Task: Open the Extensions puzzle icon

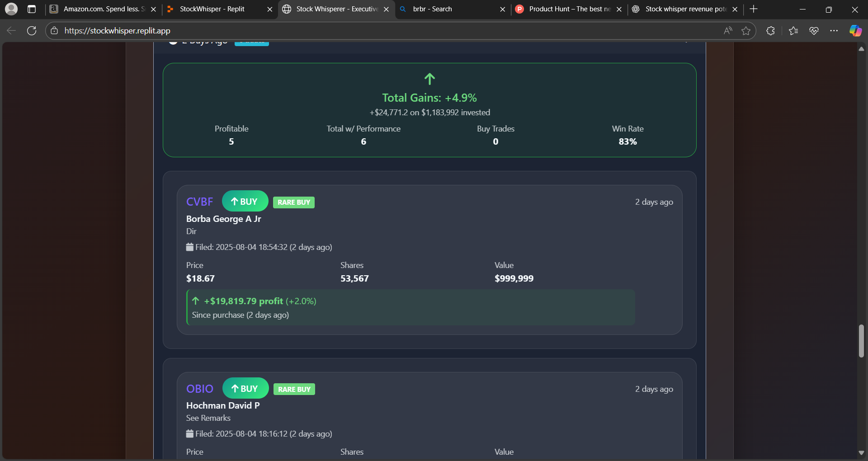Action: coord(771,31)
